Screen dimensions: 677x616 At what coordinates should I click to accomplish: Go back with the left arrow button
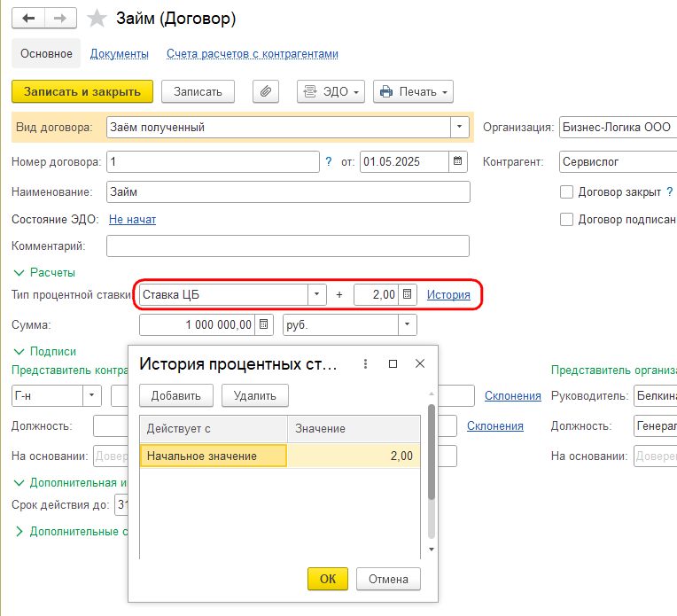28,18
